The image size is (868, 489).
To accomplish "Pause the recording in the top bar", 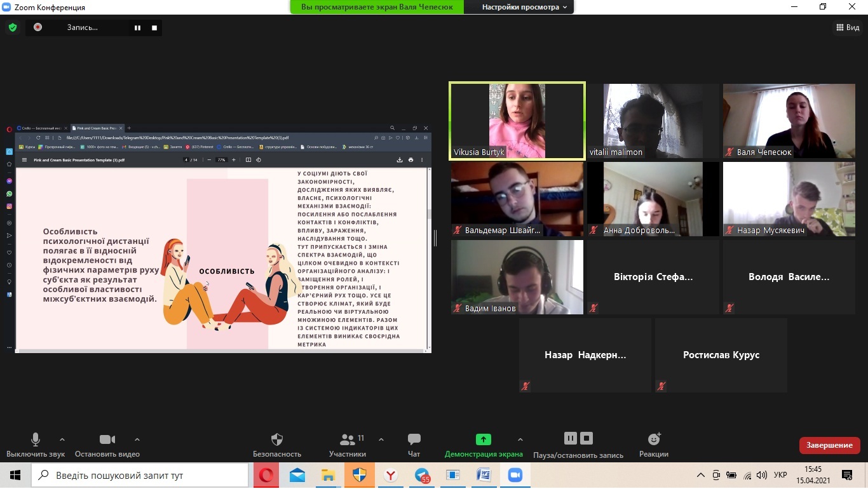I will 137,28.
